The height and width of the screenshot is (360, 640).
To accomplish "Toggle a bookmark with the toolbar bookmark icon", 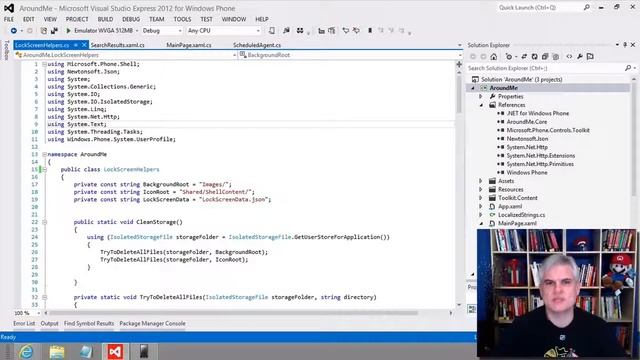I will pos(370,31).
